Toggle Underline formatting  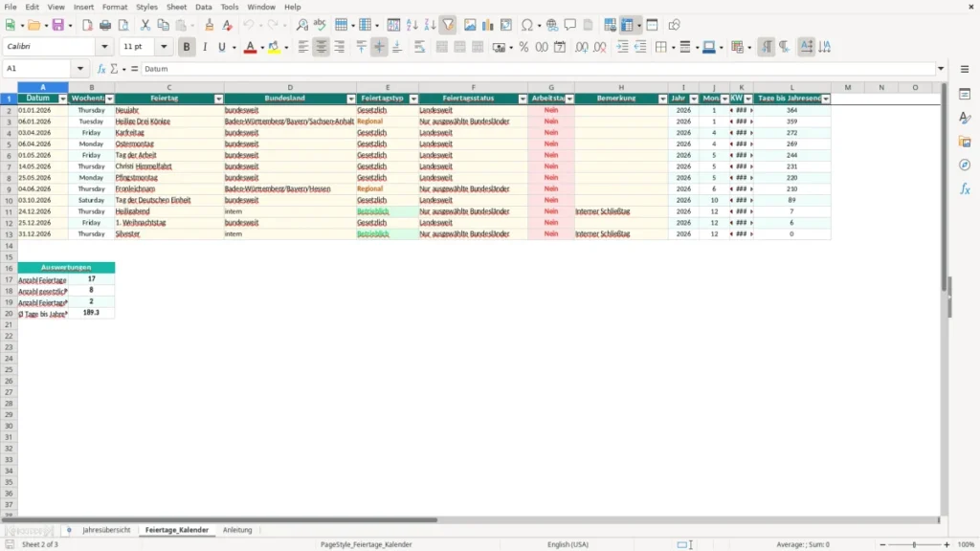[x=221, y=47]
